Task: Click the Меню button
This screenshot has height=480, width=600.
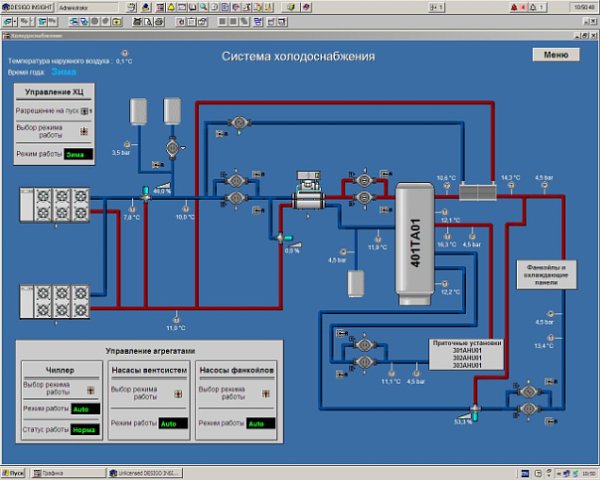Action: pos(556,55)
